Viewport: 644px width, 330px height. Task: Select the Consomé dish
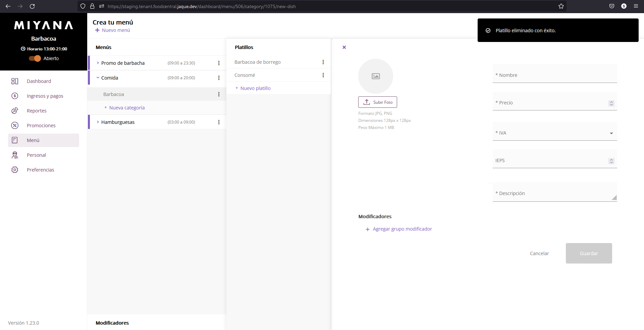click(x=278, y=75)
